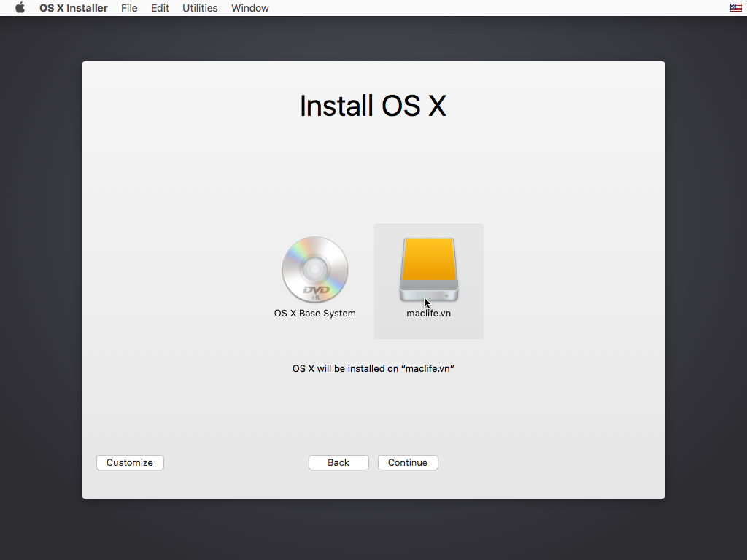Click the Back button

338,462
